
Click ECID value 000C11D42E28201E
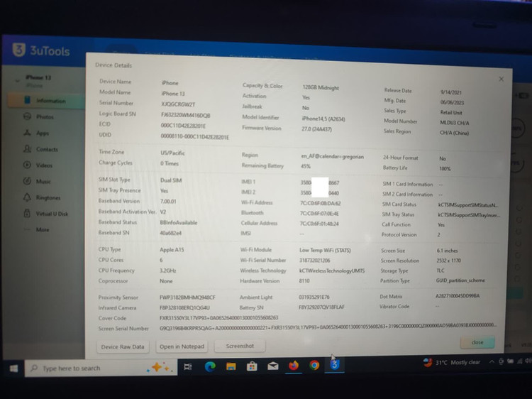tap(183, 126)
